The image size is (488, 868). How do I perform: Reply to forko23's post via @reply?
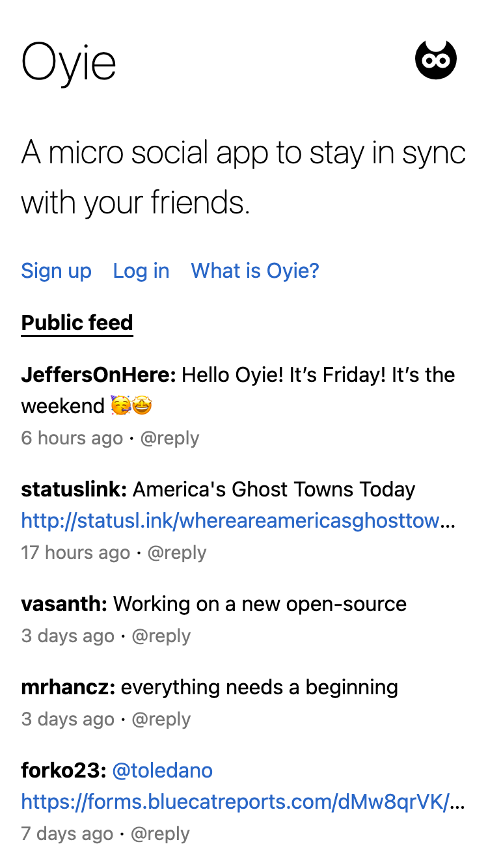click(160, 834)
